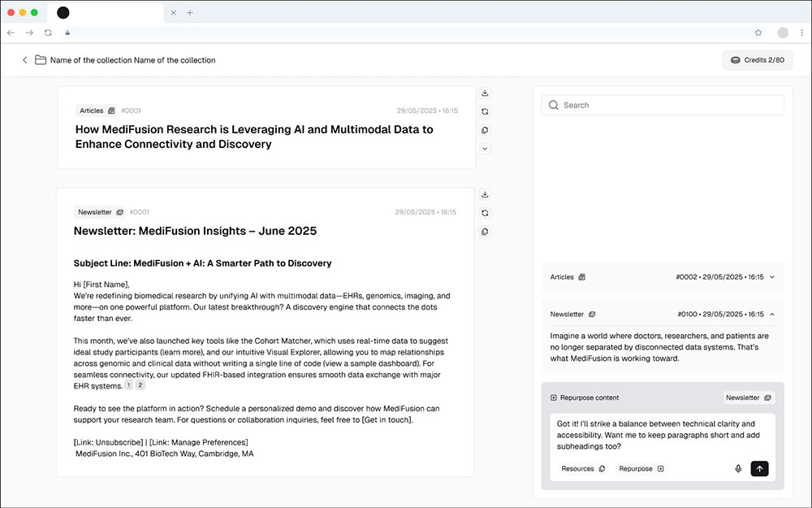812x508 pixels.
Task: Click the Newsletter: MediFusion Insights title
Action: [195, 231]
